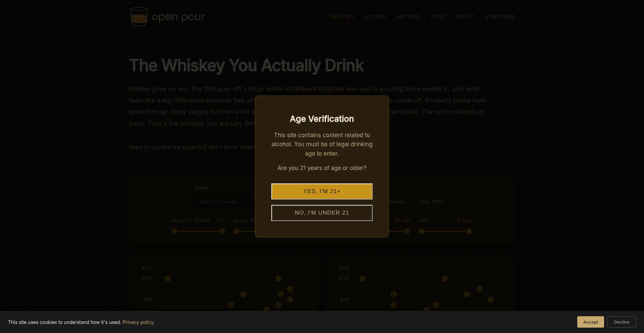Choose No, I'm Under 21
Image resolution: width=644 pixels, height=333 pixels.
[x=322, y=213]
